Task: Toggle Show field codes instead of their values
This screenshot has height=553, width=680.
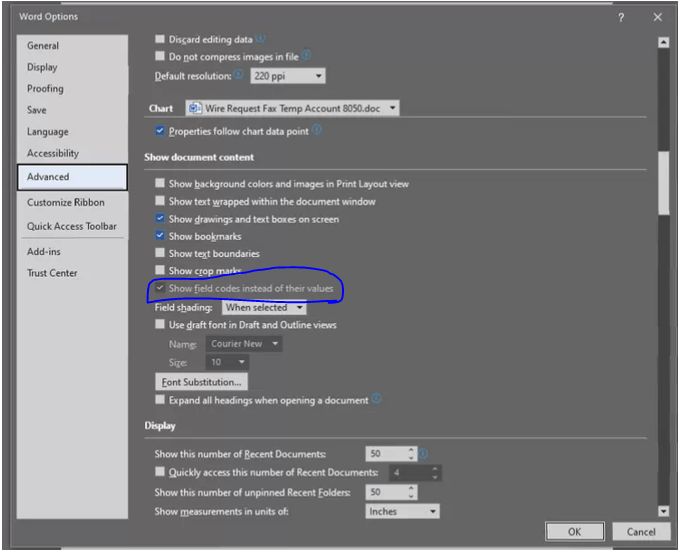Action: tap(160, 288)
